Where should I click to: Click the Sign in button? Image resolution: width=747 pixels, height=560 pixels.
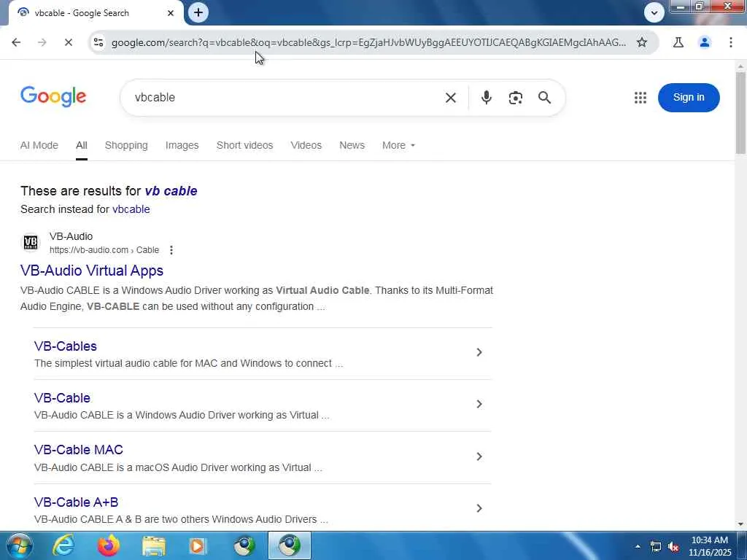(689, 98)
